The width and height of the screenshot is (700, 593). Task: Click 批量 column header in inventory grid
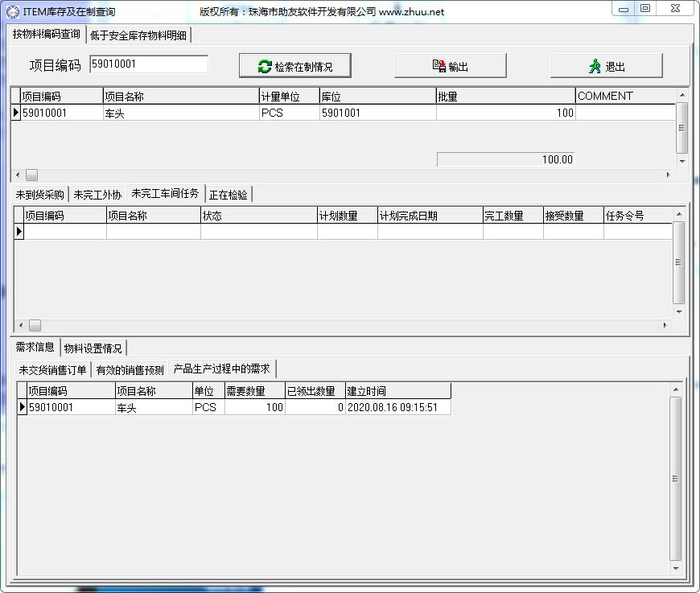click(505, 96)
